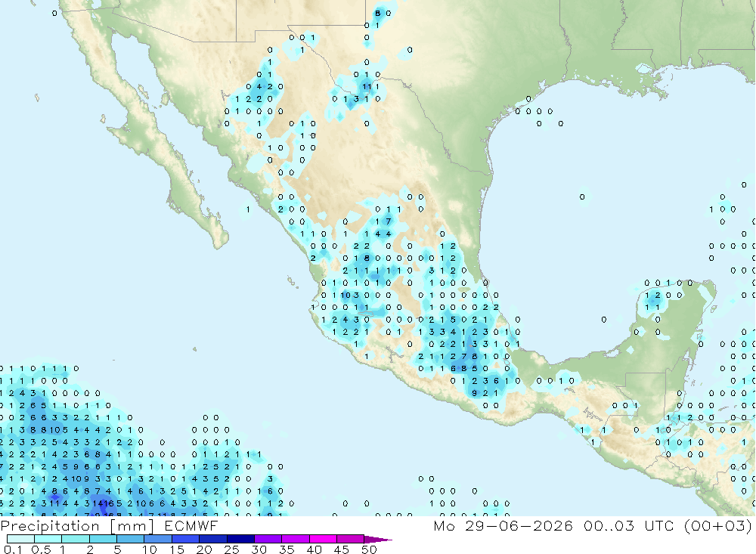The width and height of the screenshot is (756, 554).
Task: Click the legend tick label '0.5'
Action: pos(41,549)
